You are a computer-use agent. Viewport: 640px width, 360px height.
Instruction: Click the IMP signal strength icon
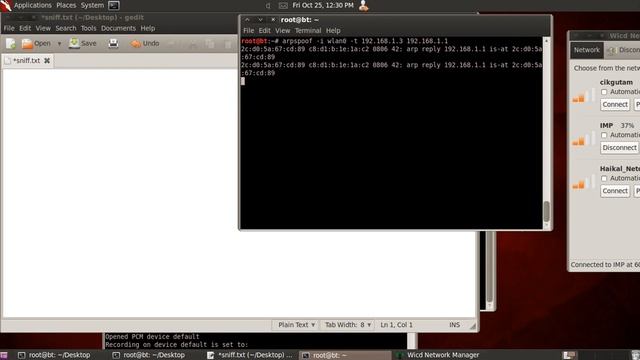click(583, 139)
